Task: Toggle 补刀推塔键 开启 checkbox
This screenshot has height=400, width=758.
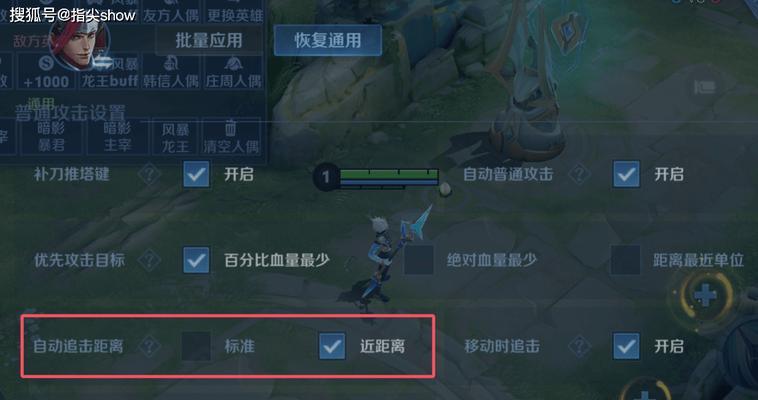Action: point(196,174)
